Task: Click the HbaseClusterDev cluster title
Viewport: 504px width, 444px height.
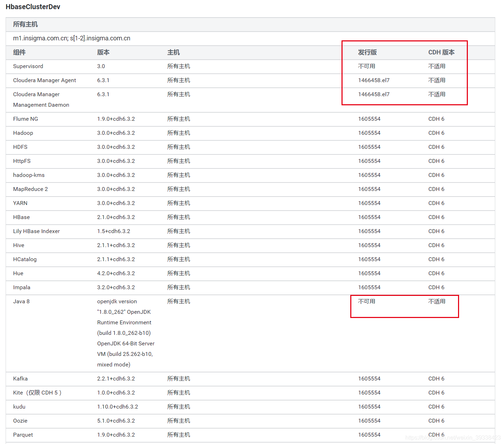Action: [x=33, y=7]
